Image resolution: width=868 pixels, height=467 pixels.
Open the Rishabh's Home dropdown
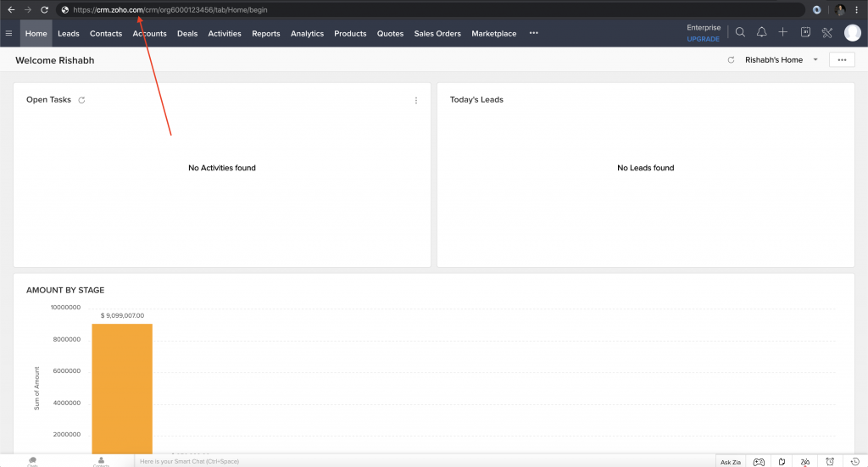pos(781,60)
